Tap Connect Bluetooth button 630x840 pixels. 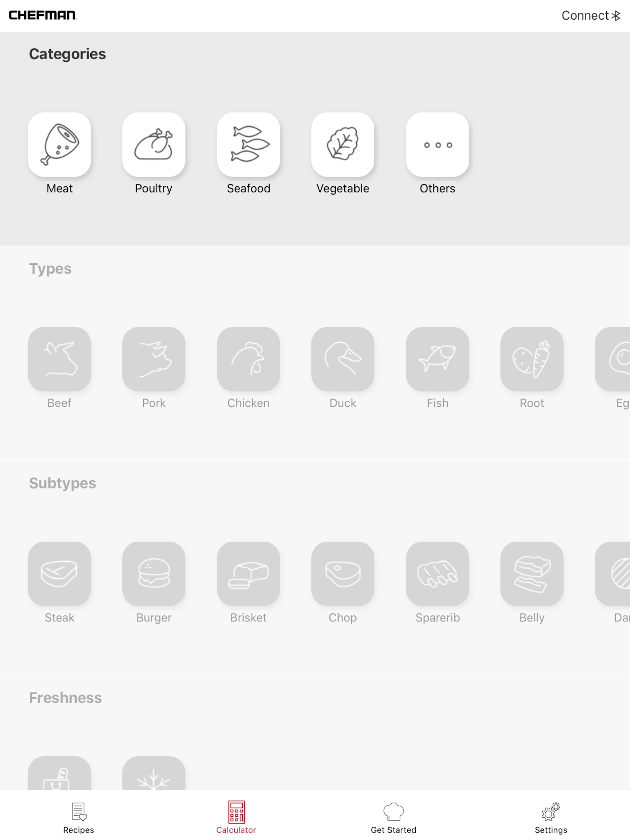591,16
